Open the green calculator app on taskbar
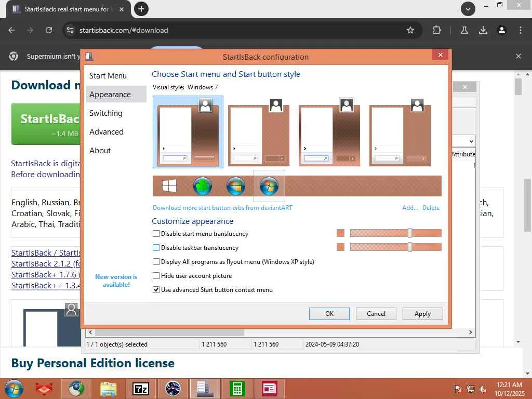This screenshot has height=399, width=532. 237,389
